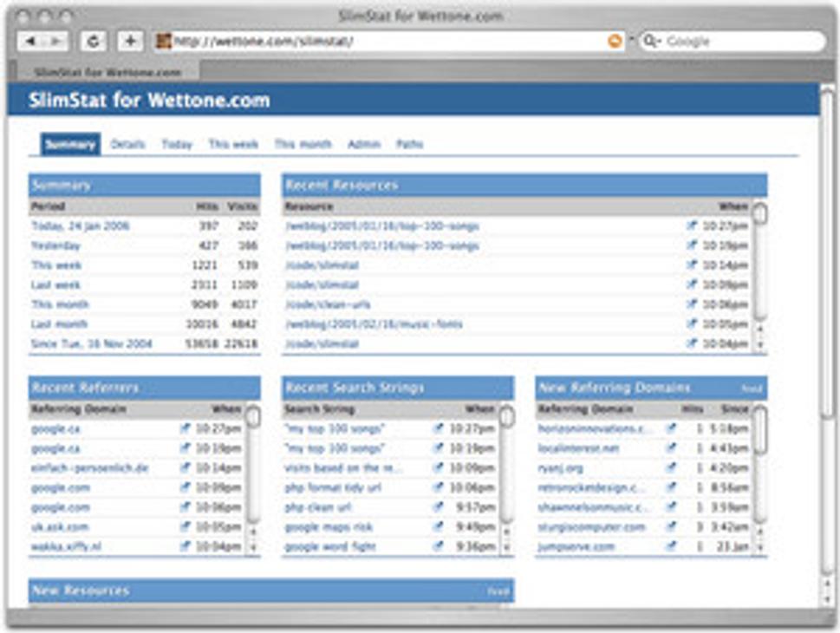The width and height of the screenshot is (840, 633).
Task: Click the music-fonts weblog resource link
Action: (374, 323)
